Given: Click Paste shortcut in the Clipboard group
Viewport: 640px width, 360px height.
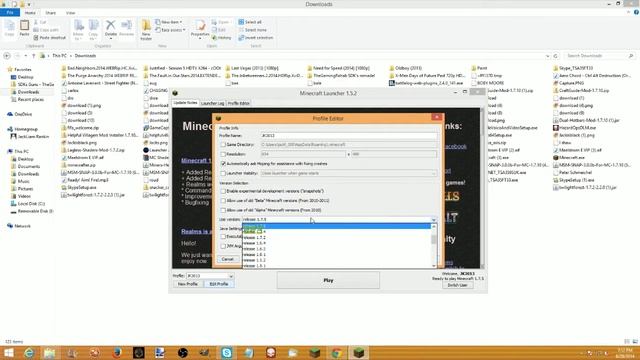Looking at the screenshot, I should tap(49, 38).
